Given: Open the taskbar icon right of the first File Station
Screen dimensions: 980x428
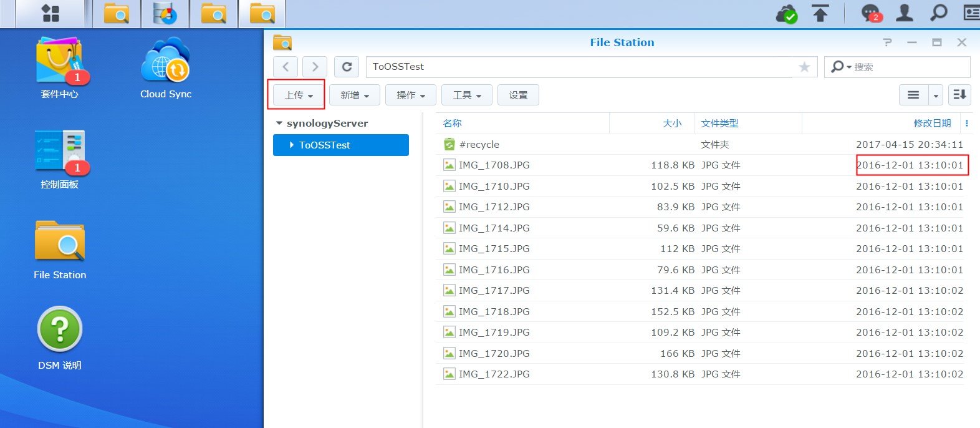Looking at the screenshot, I should [165, 14].
